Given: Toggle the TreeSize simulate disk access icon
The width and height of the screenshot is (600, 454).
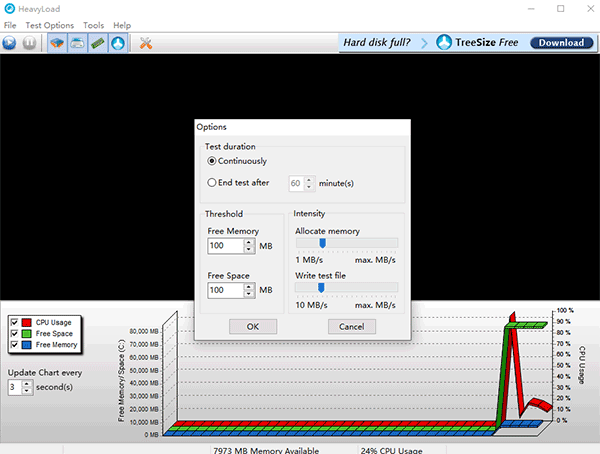Looking at the screenshot, I should coord(118,42).
